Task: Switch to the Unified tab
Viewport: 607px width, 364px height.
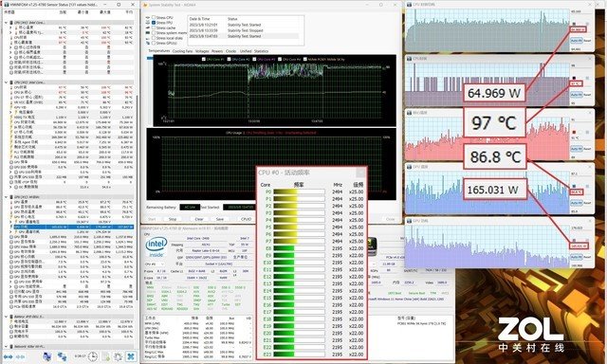Action: point(246,51)
